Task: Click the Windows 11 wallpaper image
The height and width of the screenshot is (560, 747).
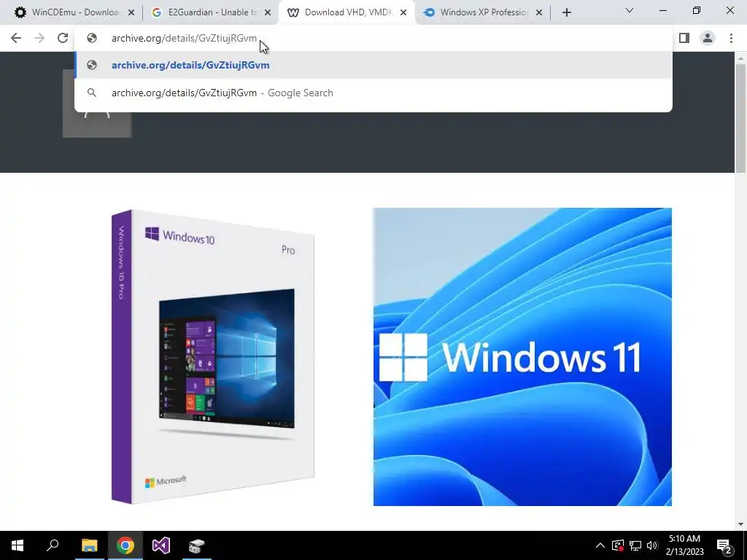Action: pyautogui.click(x=522, y=357)
